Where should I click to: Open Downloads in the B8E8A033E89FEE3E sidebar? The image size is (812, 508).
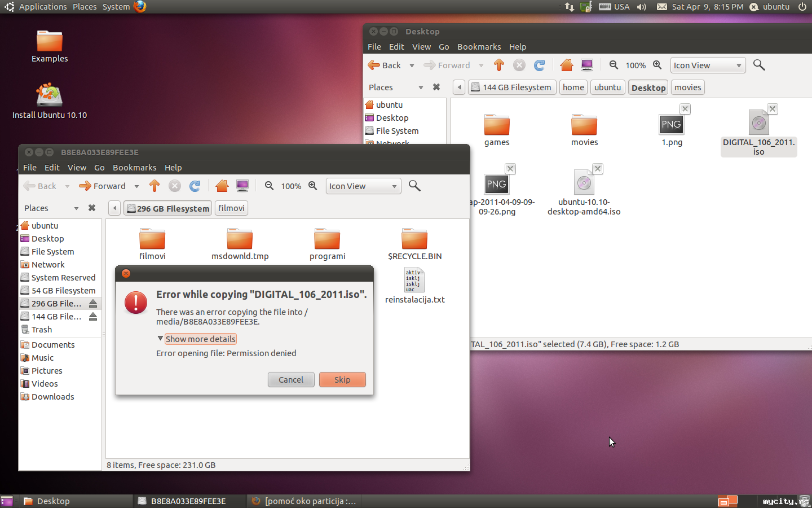[x=47, y=397]
